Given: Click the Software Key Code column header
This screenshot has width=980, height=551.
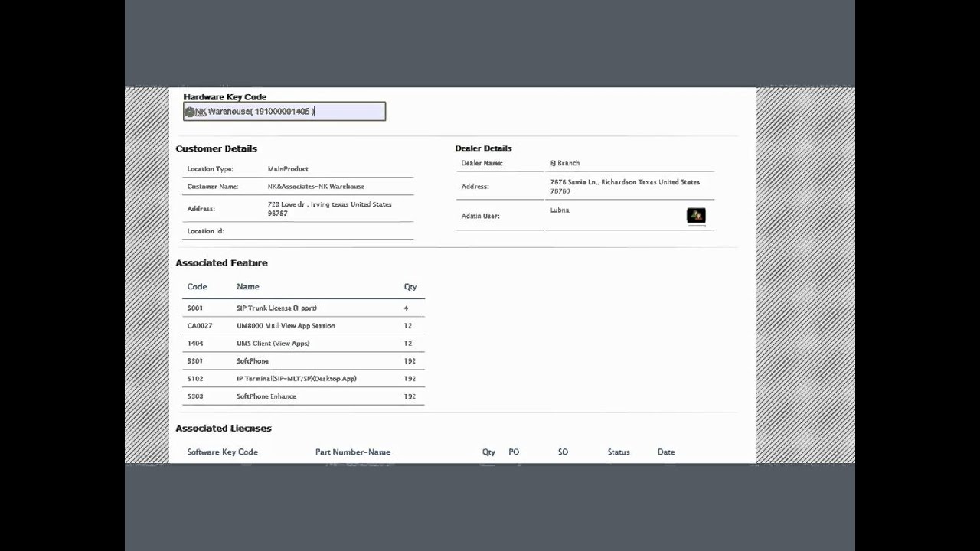Looking at the screenshot, I should (x=222, y=452).
